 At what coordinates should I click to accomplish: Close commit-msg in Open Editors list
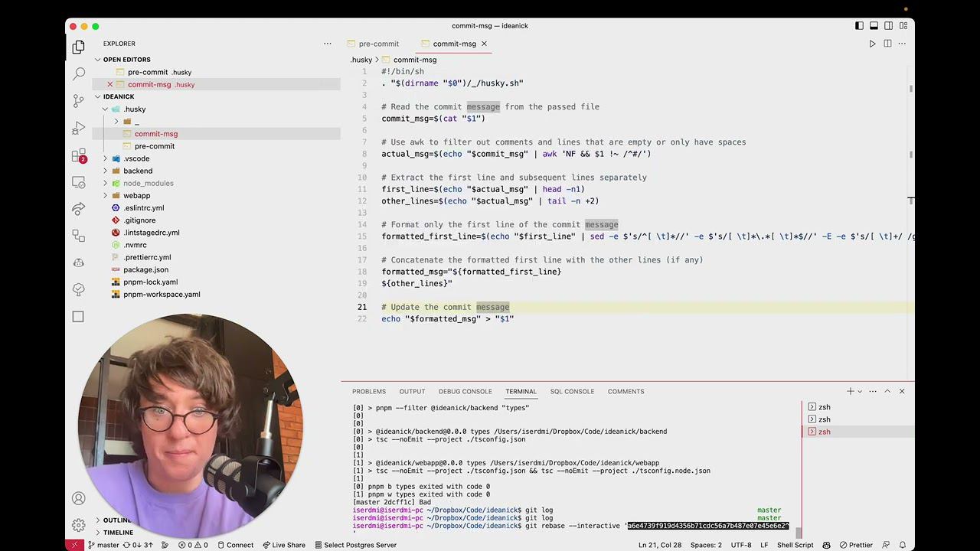click(110, 84)
